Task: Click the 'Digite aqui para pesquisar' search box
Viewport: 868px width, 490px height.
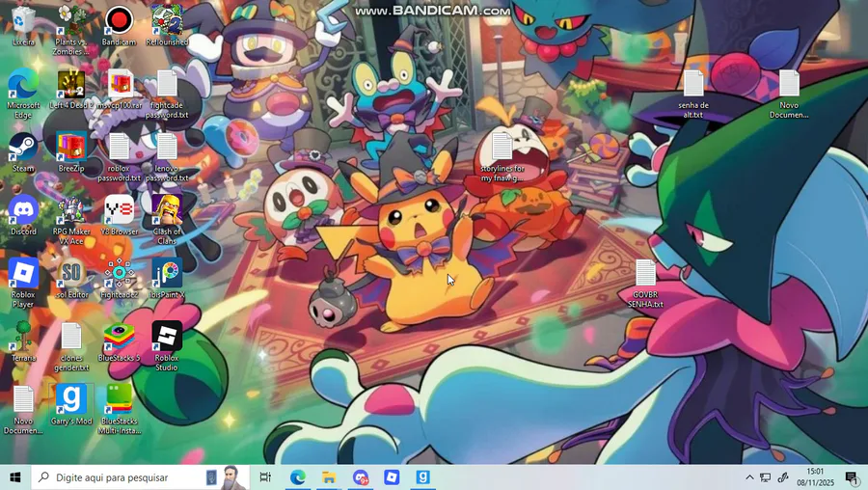Action: pyautogui.click(x=141, y=477)
